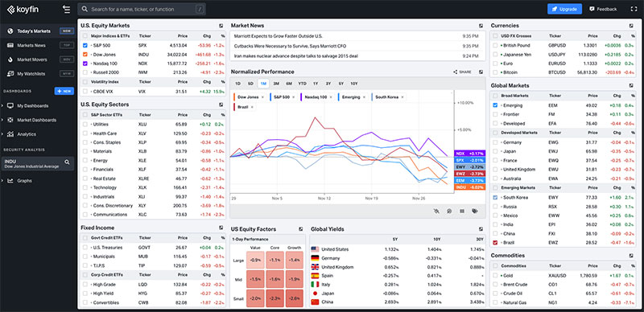Expand the Global Yields panel
Screen dimensions: 644x312
(x=481, y=229)
